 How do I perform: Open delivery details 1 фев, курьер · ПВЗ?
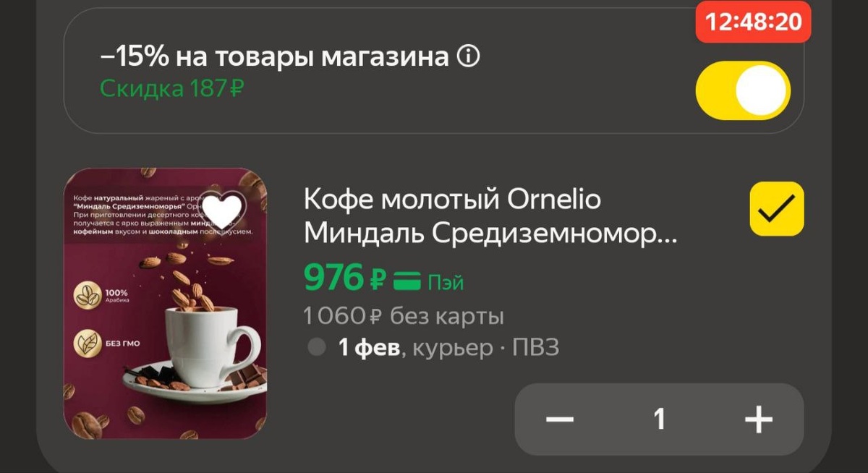[x=448, y=348]
